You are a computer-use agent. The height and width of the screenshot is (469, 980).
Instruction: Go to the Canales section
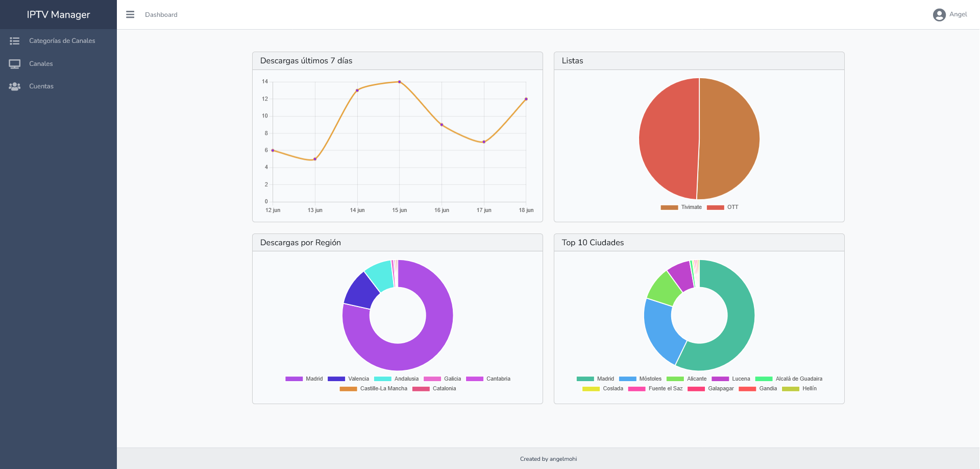(x=41, y=64)
